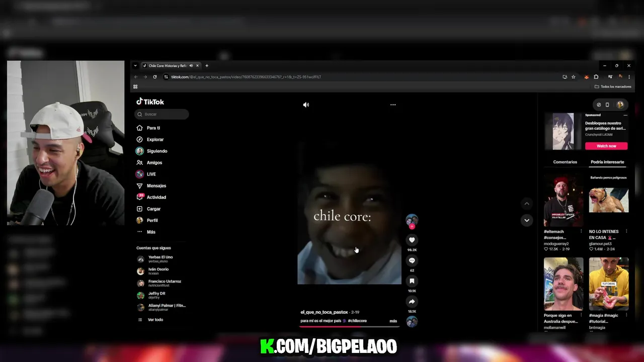Share the video with the arrow icon
The width and height of the screenshot is (644, 362).
point(412,302)
